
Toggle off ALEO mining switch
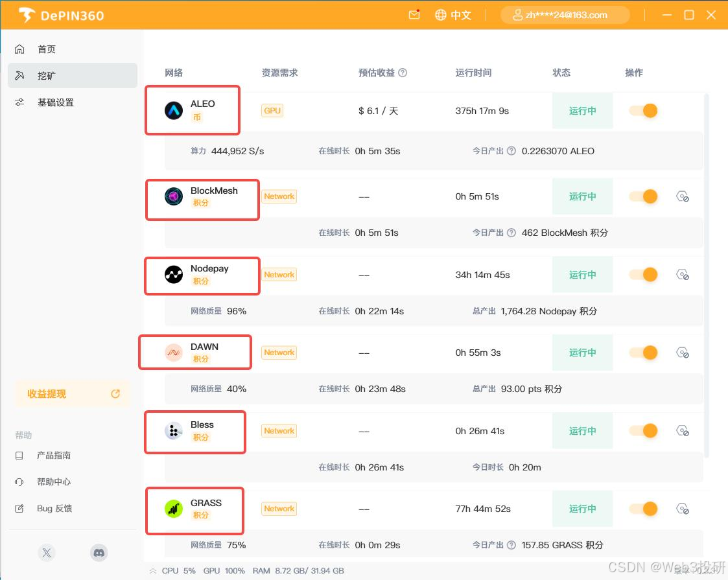[644, 110]
